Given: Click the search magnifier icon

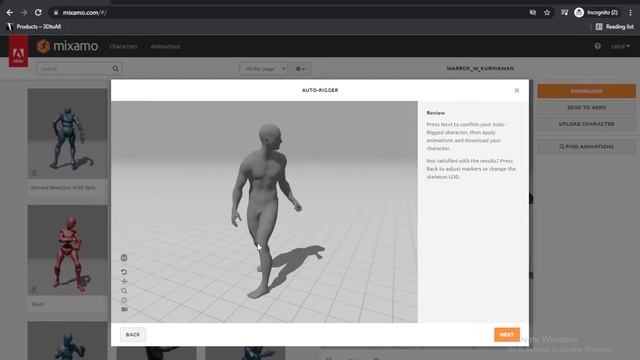Looking at the screenshot, I should [116, 69].
